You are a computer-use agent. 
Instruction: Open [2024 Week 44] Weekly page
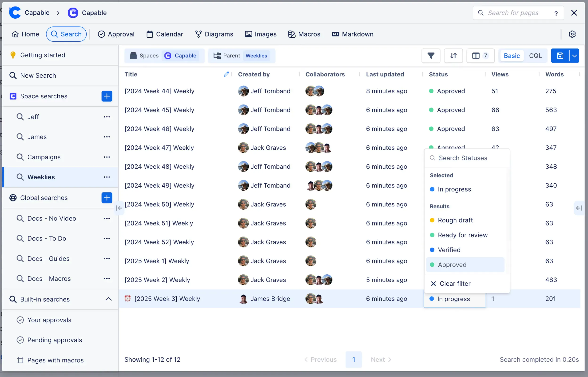coord(159,91)
